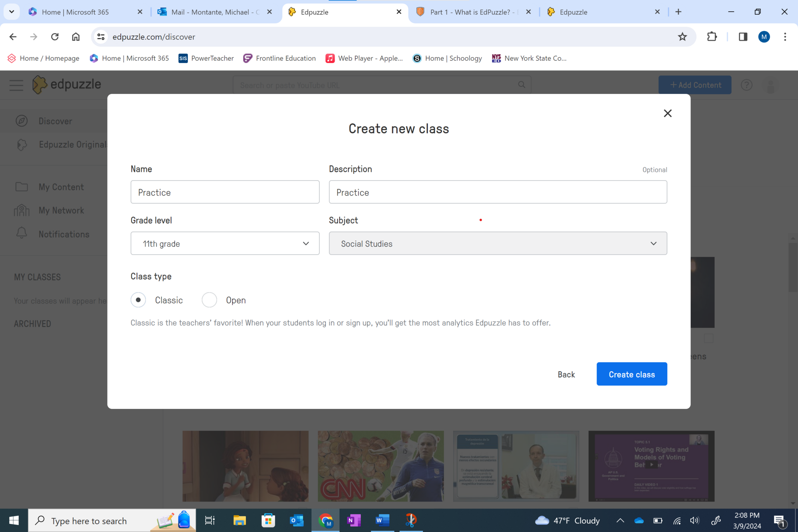Open the tab search chevron dropdown

click(11, 12)
